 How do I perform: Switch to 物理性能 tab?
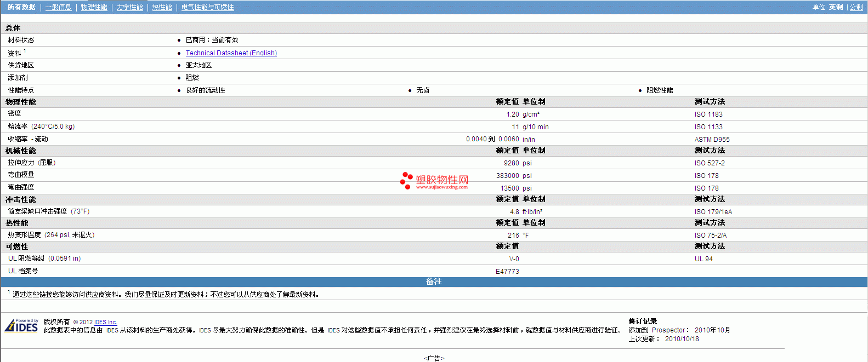[94, 7]
